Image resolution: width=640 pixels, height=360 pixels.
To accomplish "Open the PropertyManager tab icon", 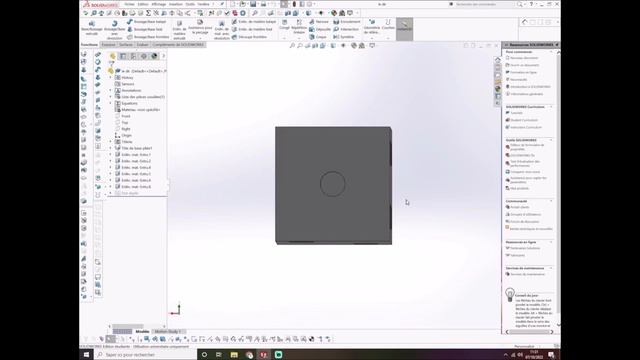I will [123, 56].
